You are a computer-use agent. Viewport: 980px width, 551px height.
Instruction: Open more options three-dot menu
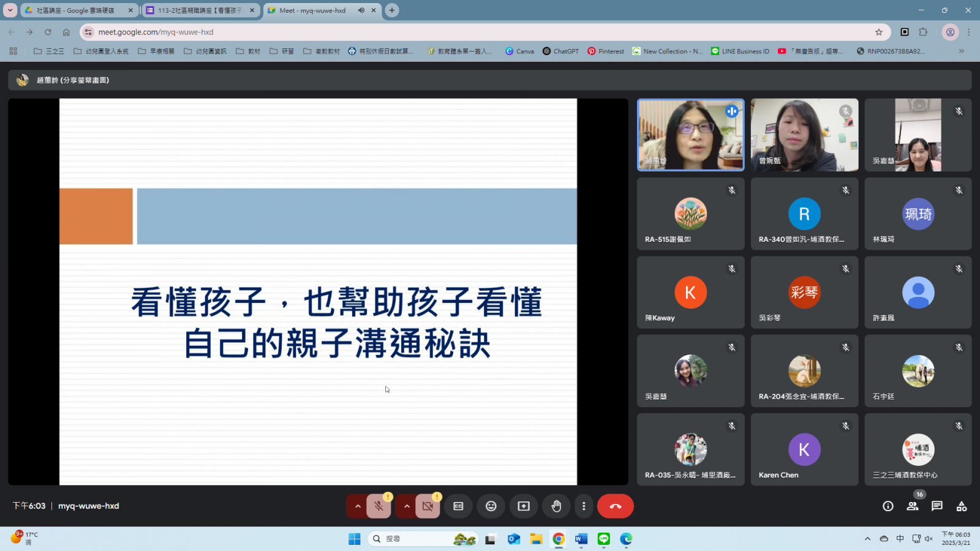coord(584,506)
